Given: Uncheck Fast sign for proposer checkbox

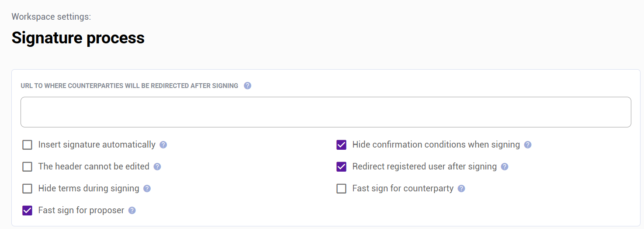Looking at the screenshot, I should pos(28,211).
